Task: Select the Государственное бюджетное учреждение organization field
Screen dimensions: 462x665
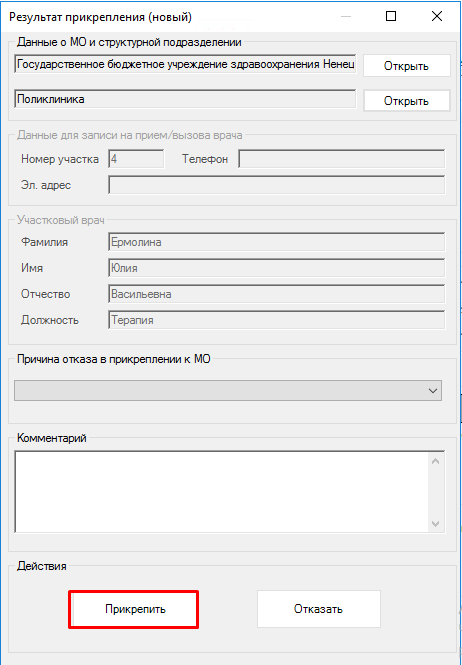Action: (185, 64)
